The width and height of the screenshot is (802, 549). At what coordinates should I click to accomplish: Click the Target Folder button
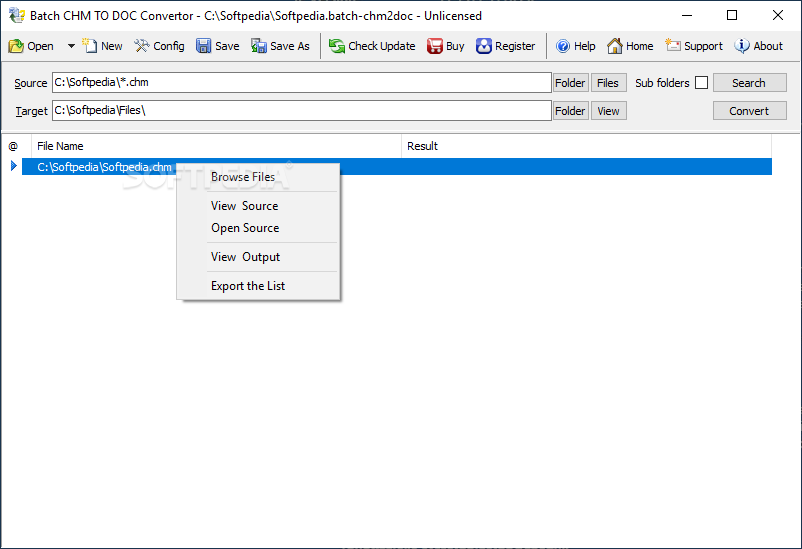[x=570, y=111]
